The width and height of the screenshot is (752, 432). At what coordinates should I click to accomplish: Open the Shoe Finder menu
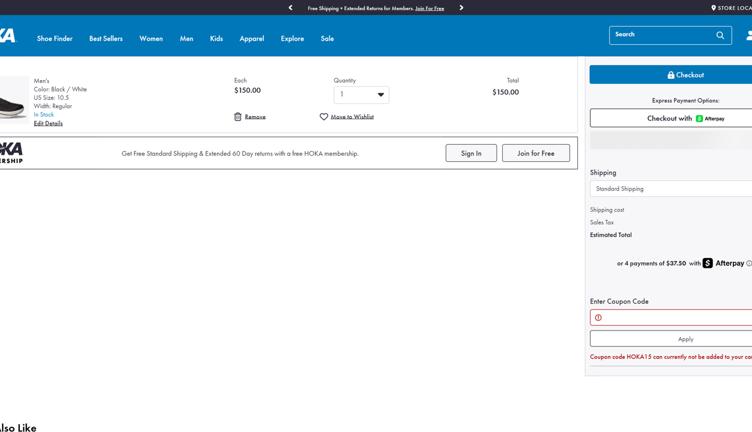tap(55, 38)
